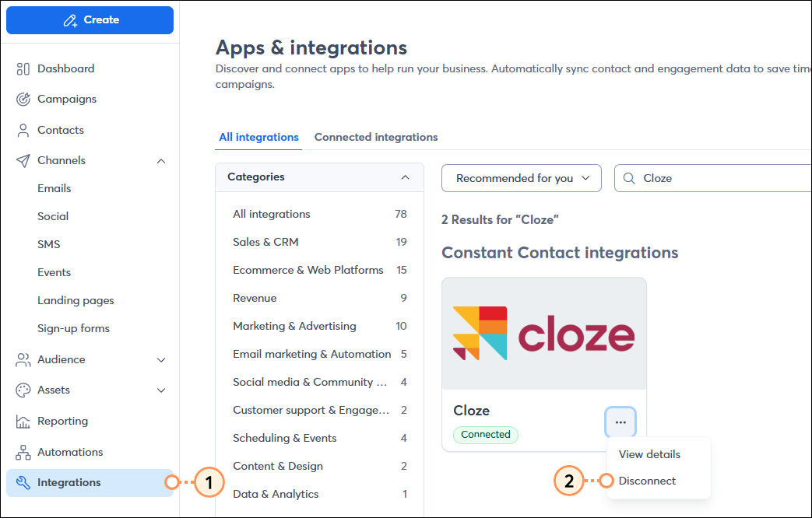The image size is (812, 518).
Task: Click the Audience people icon
Action: tap(23, 359)
